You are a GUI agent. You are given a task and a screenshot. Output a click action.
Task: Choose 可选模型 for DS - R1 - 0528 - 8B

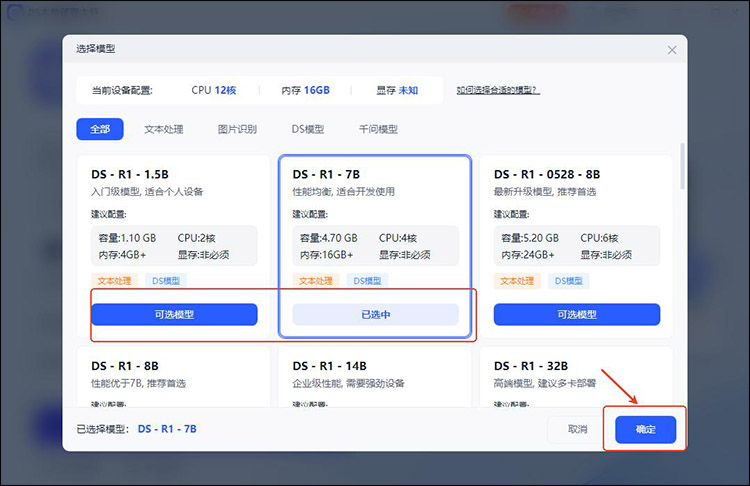coord(577,314)
